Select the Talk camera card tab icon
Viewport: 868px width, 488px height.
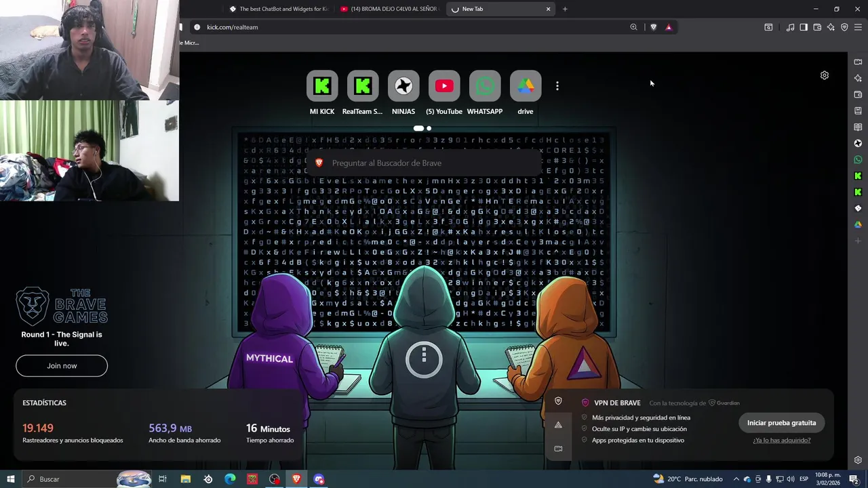coord(558,449)
